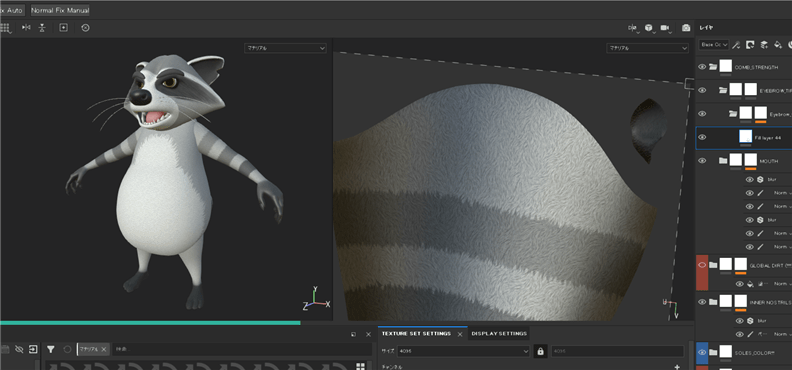The image size is (792, 370).
Task: Open the 2D viewport material channel dropdown
Action: 647,48
